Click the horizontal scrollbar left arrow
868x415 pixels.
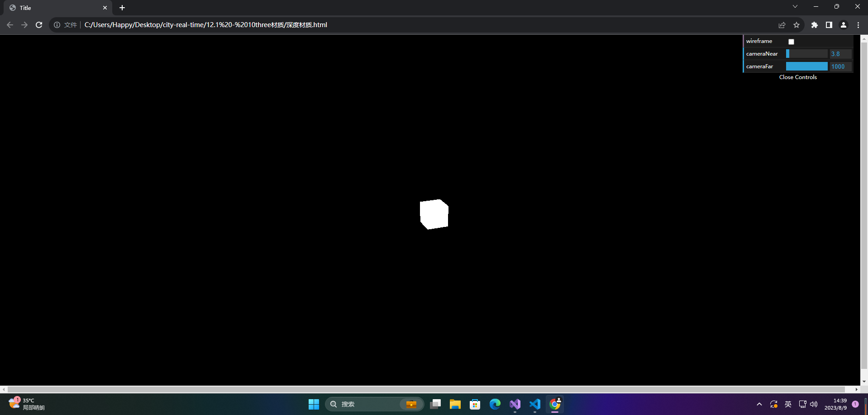click(x=4, y=389)
